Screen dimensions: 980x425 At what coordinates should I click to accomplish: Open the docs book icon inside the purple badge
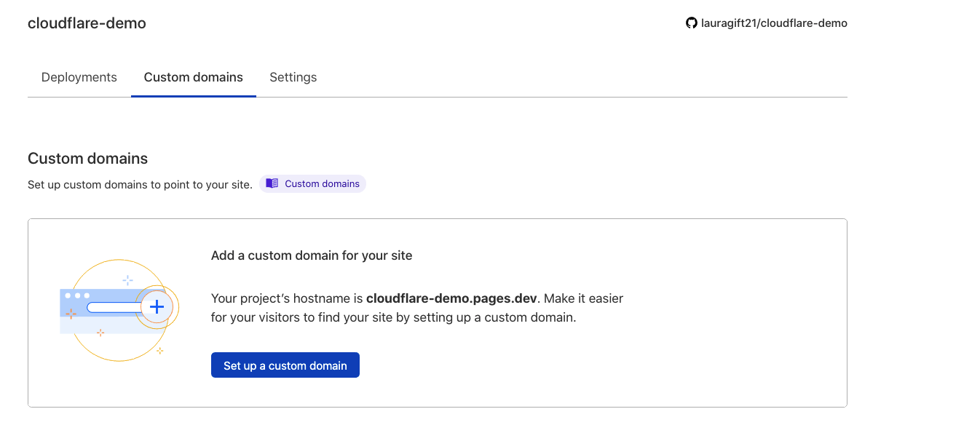(272, 183)
